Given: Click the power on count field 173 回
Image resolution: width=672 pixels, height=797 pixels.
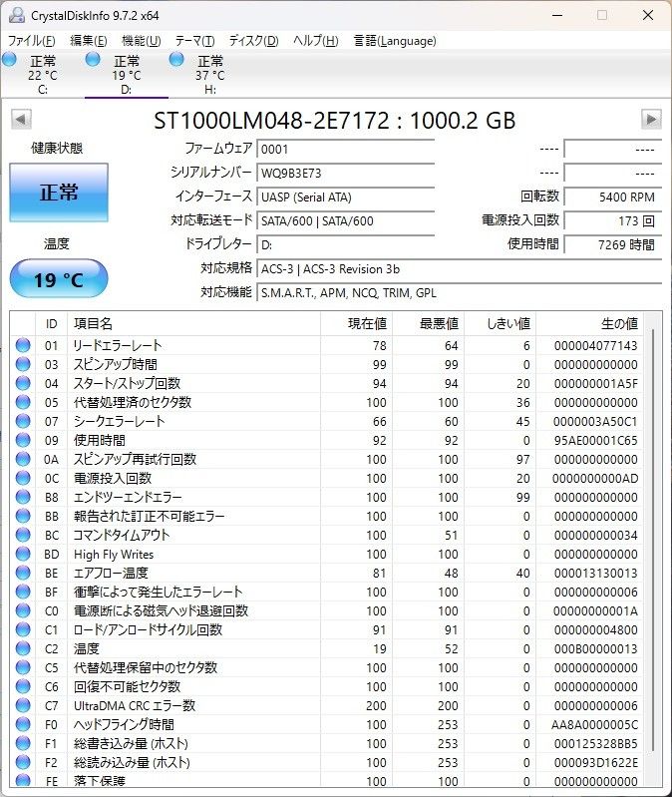Looking at the screenshot, I should click(x=612, y=220).
